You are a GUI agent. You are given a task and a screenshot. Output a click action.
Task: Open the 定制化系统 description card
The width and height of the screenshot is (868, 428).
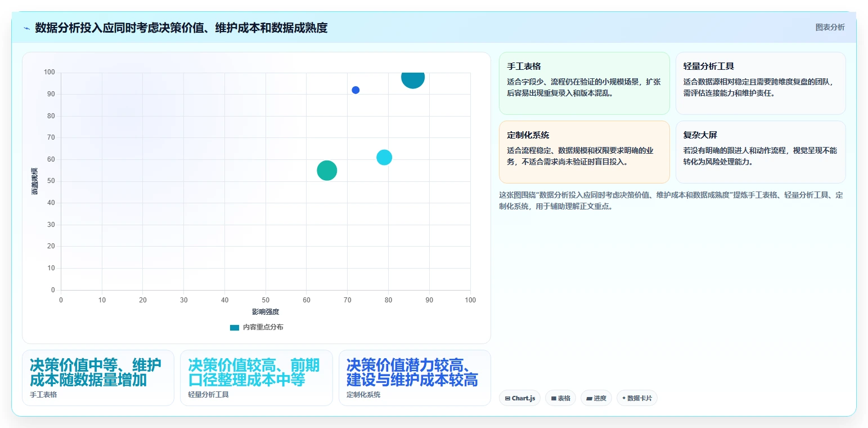(x=584, y=152)
